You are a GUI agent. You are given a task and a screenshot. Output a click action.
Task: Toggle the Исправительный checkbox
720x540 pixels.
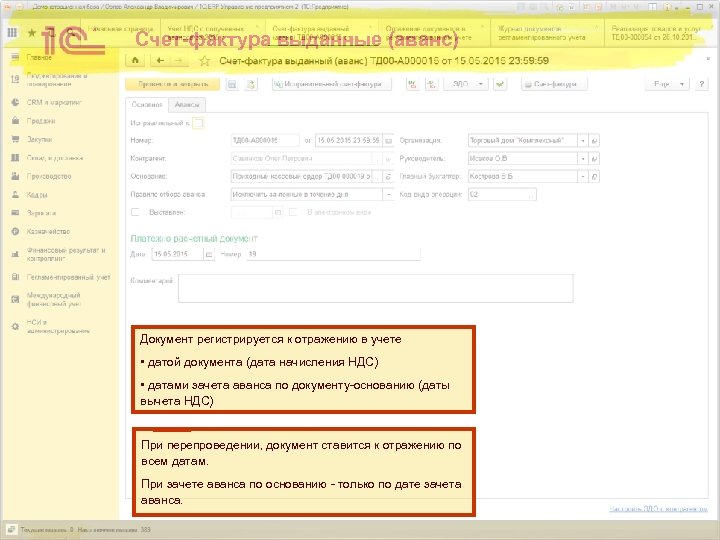pyautogui.click(x=198, y=123)
